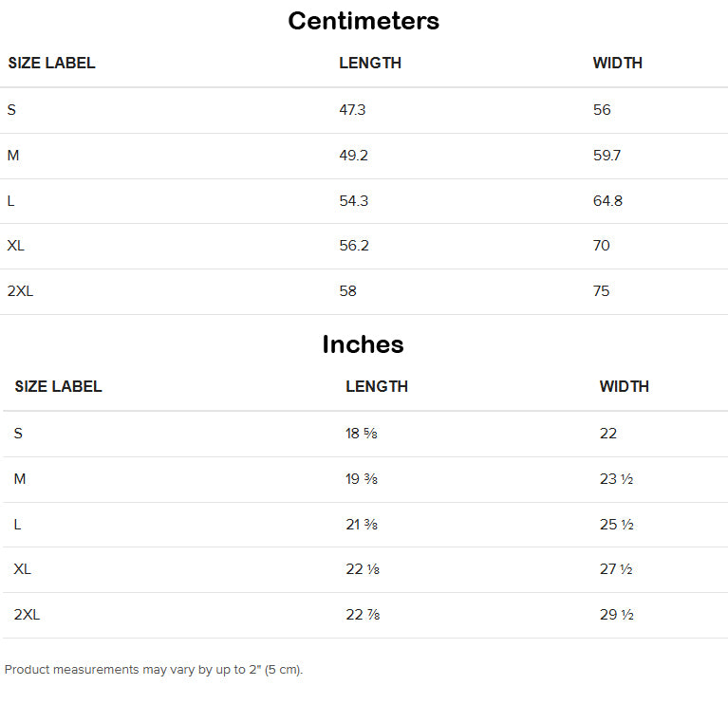Viewport: 728px width, 704px height.
Task: Select the 27 ½ width value
Action: coord(616,569)
